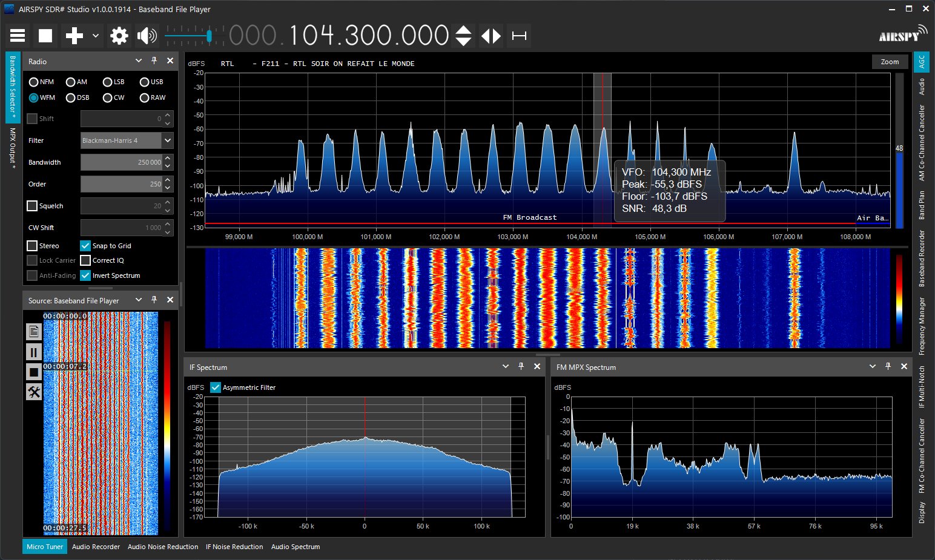Open the IF Spectrum panel chevron menu
Image resolution: width=935 pixels, height=560 pixels.
[506, 366]
